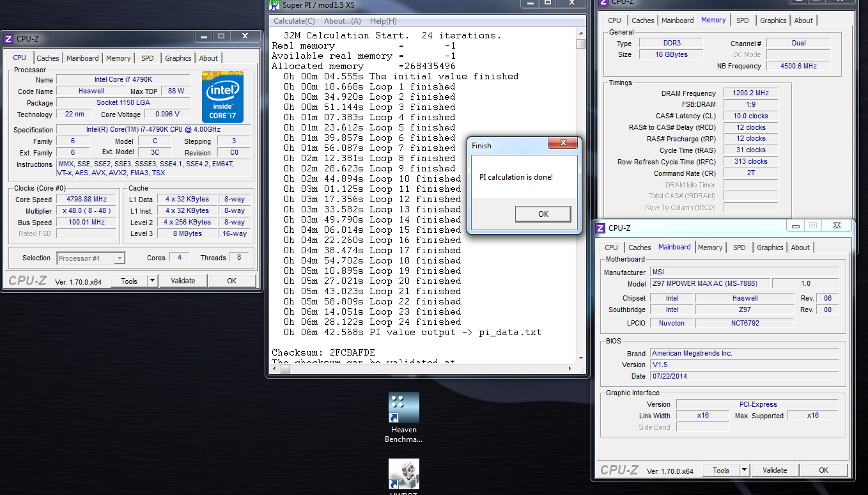Click Validate button in Mainboard window
This screenshot has width=868, height=495.
coord(775,470)
